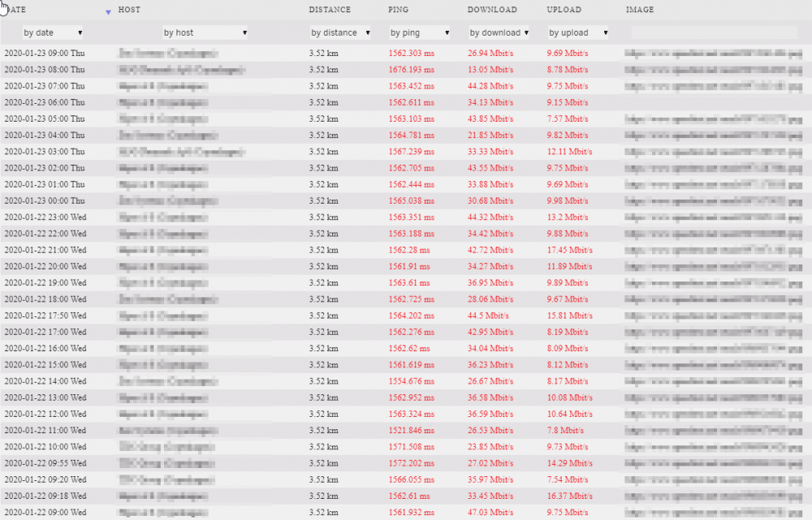Image resolution: width=812 pixels, height=520 pixels.
Task: Sort by the HOST column header
Action: click(129, 10)
